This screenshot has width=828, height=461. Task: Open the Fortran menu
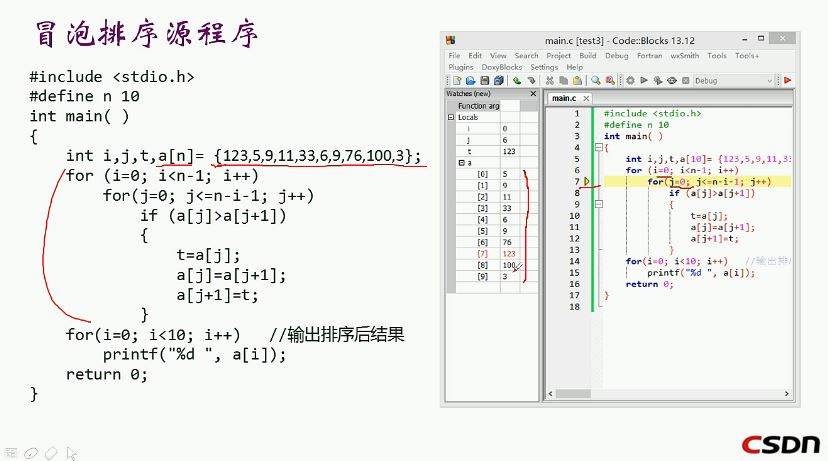point(650,55)
